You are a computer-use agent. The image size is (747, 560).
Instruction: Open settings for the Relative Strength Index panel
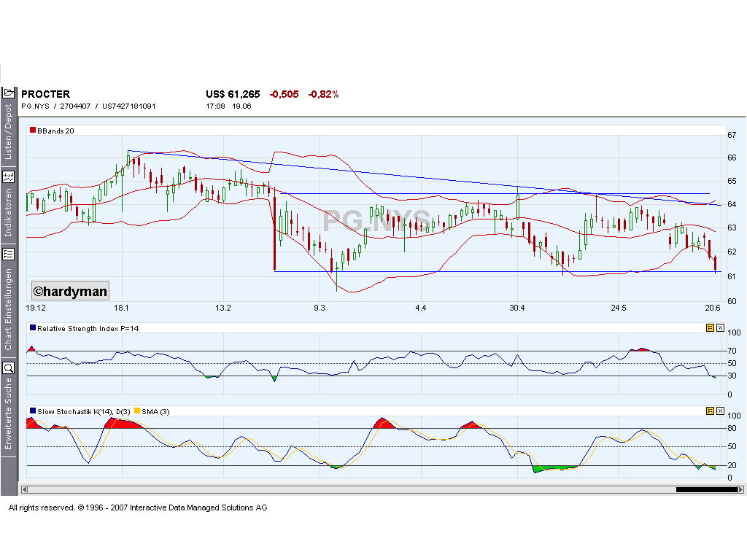pos(708,330)
